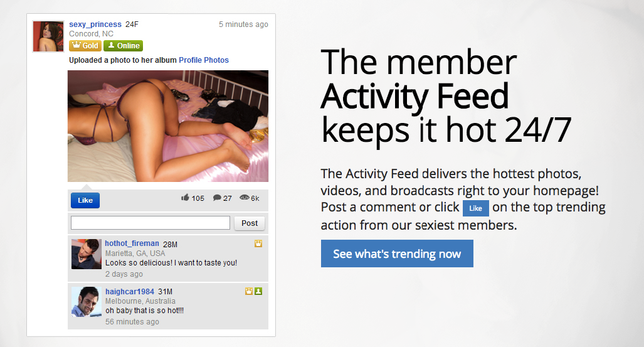Open the Profile Photos album link
The width and height of the screenshot is (644, 347).
[x=204, y=60]
